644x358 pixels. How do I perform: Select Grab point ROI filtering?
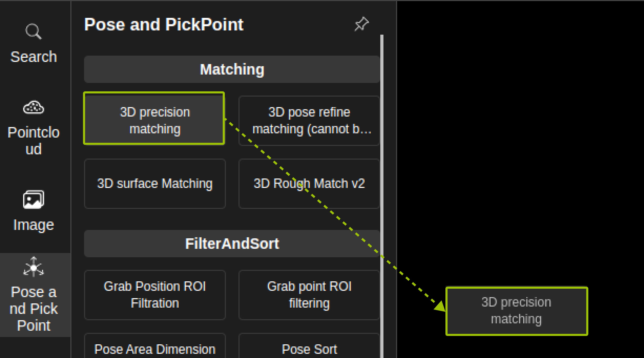pyautogui.click(x=309, y=295)
